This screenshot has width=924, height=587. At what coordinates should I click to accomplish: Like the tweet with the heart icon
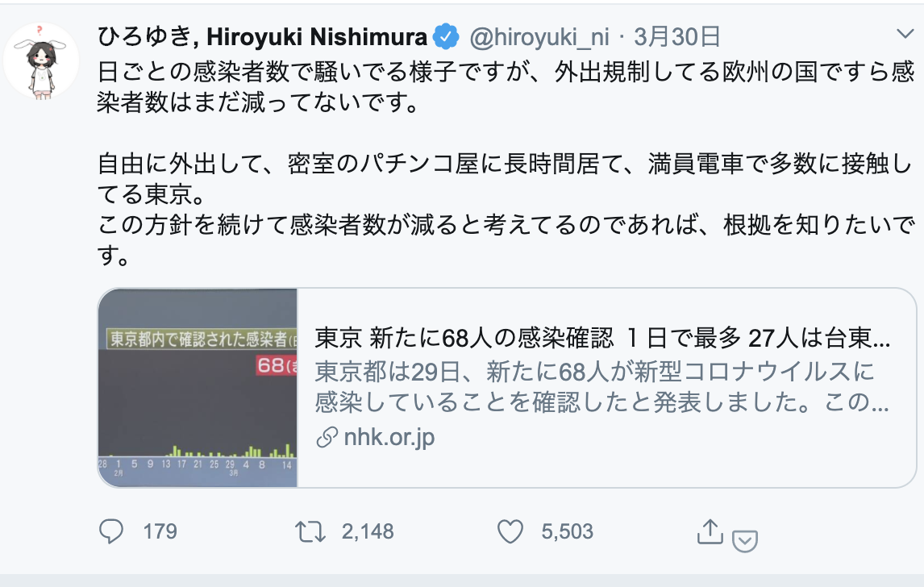(x=510, y=531)
